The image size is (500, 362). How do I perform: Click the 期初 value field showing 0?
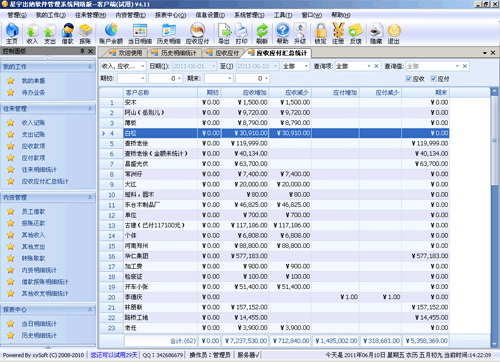click(165, 79)
